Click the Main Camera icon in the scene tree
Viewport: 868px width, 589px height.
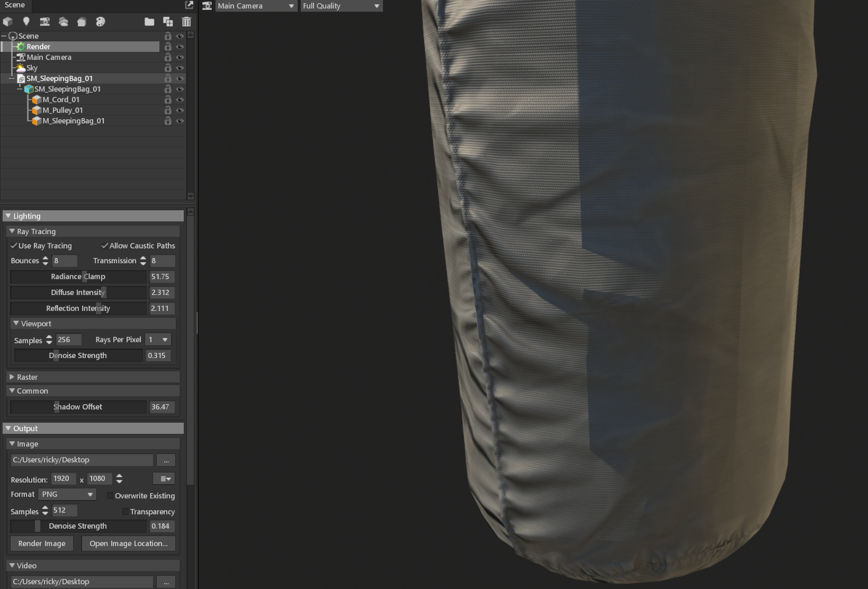tap(21, 57)
